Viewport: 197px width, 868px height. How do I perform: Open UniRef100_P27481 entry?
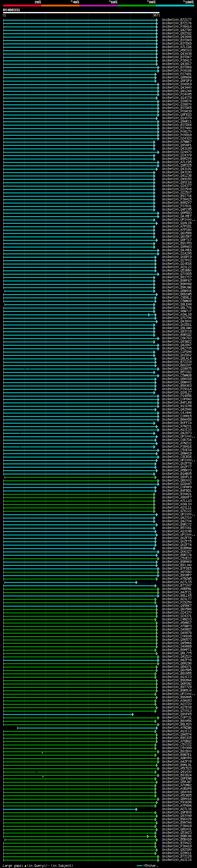tap(177, 74)
